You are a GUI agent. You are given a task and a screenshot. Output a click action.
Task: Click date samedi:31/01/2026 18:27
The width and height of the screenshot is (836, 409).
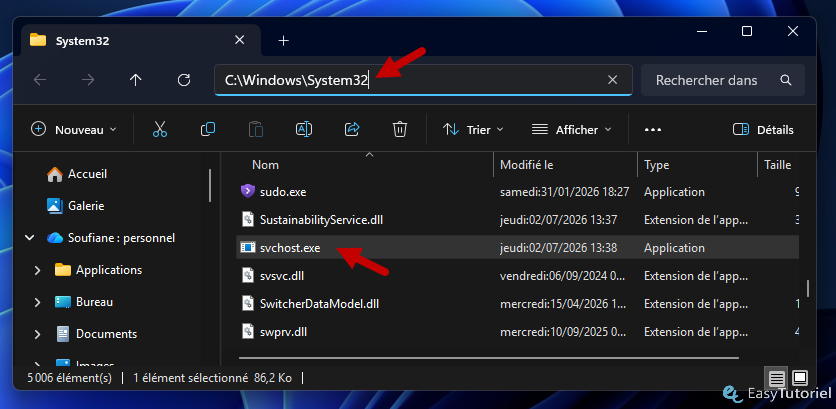pos(565,192)
